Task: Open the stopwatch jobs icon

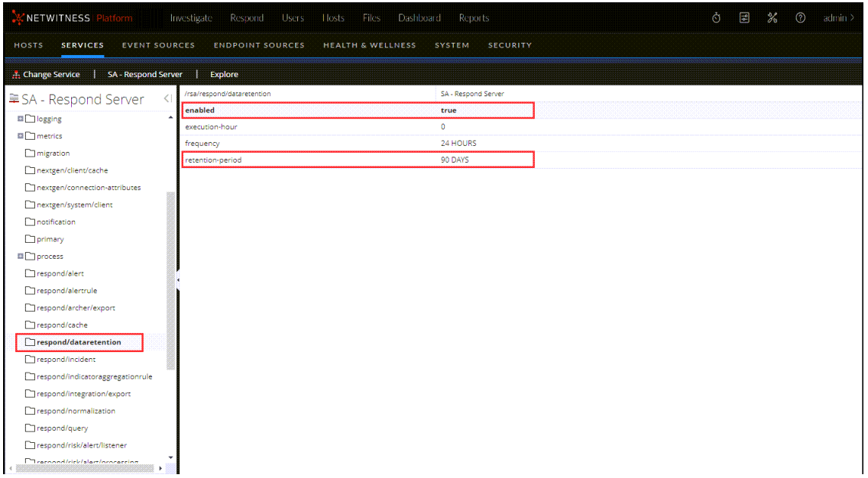Action: click(x=716, y=18)
